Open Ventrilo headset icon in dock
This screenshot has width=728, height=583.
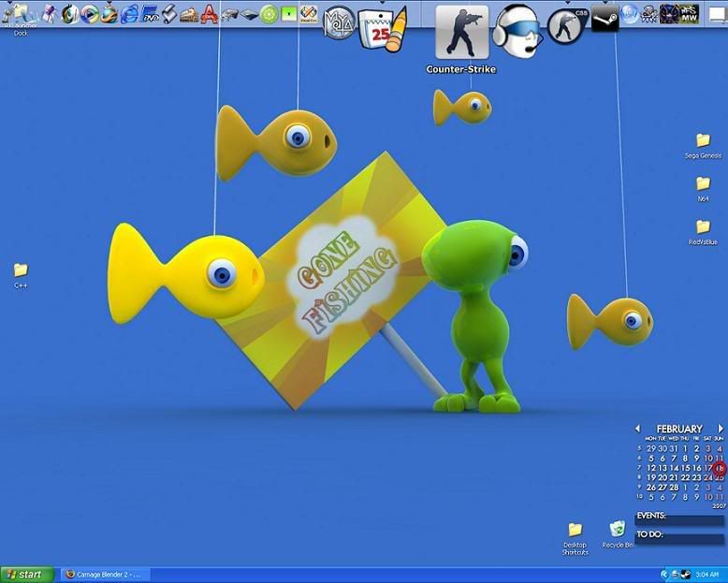pyautogui.click(x=517, y=31)
